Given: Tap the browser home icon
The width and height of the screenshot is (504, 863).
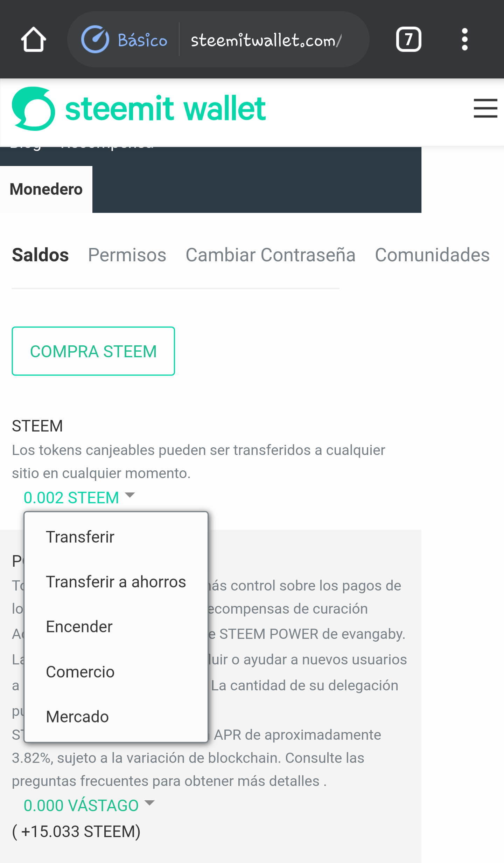Looking at the screenshot, I should tap(34, 39).
